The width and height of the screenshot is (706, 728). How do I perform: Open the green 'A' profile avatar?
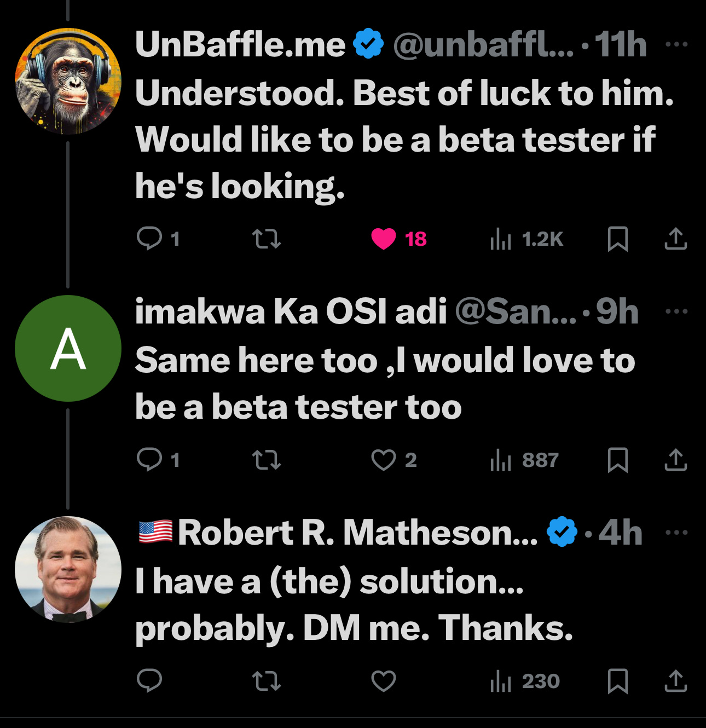click(68, 348)
